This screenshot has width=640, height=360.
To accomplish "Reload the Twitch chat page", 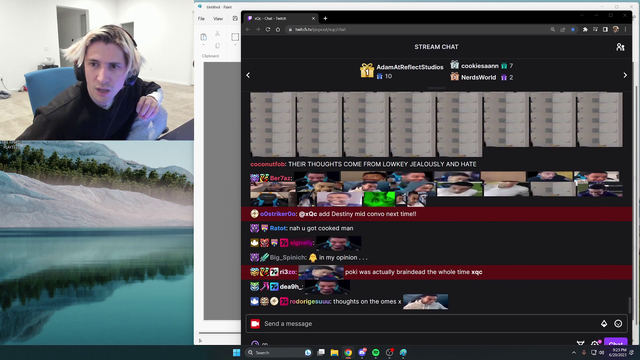I will coord(268,29).
